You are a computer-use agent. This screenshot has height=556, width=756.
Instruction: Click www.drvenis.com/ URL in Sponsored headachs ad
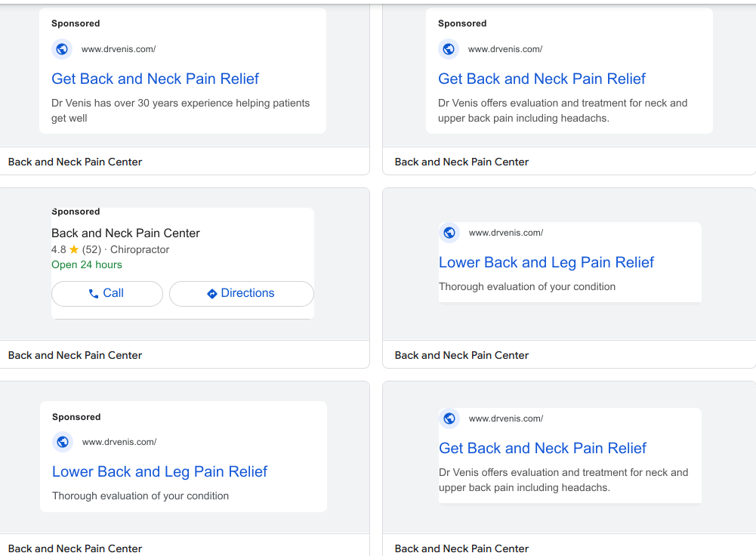[505, 49]
